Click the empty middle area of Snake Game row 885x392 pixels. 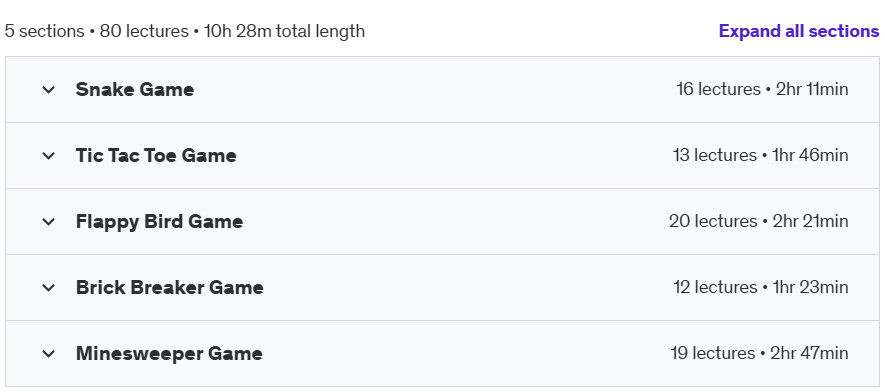435,90
